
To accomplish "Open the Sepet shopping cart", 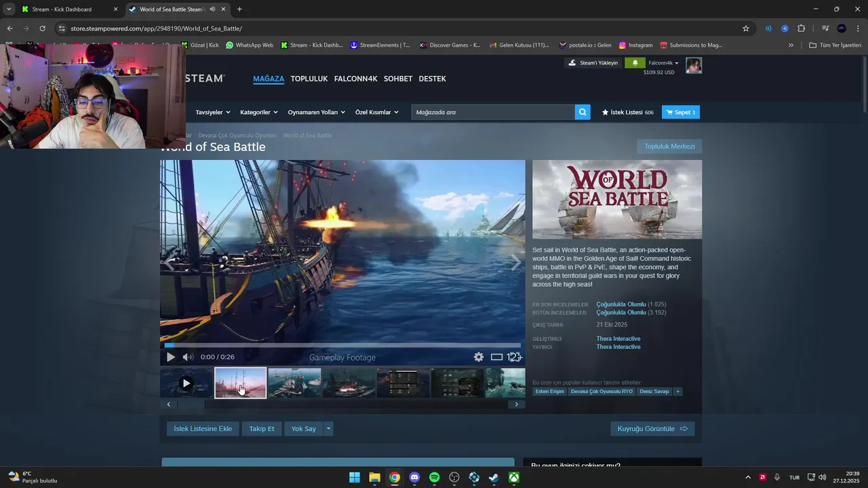I will 681,113.
